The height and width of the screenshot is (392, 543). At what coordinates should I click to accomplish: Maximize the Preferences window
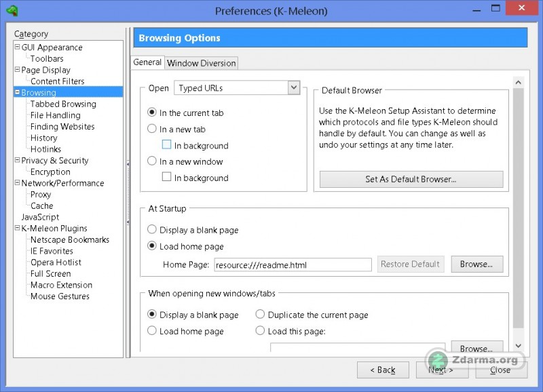pyautogui.click(x=496, y=9)
